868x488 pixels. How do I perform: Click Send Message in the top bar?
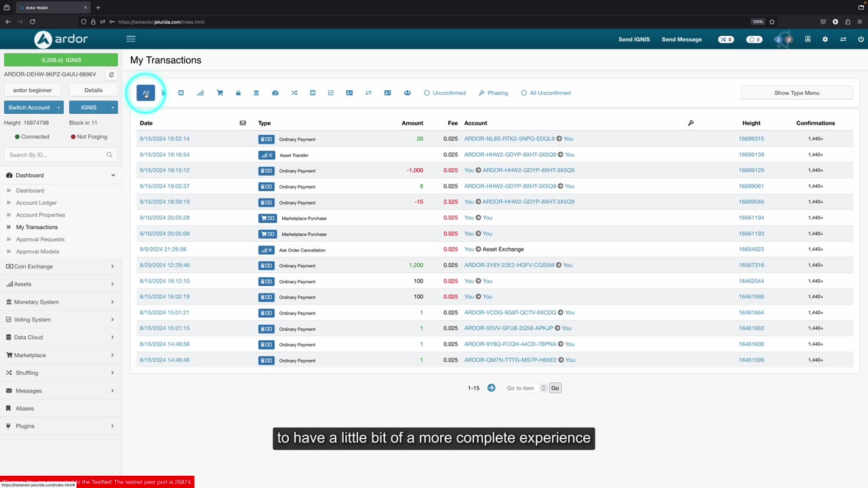click(x=682, y=39)
